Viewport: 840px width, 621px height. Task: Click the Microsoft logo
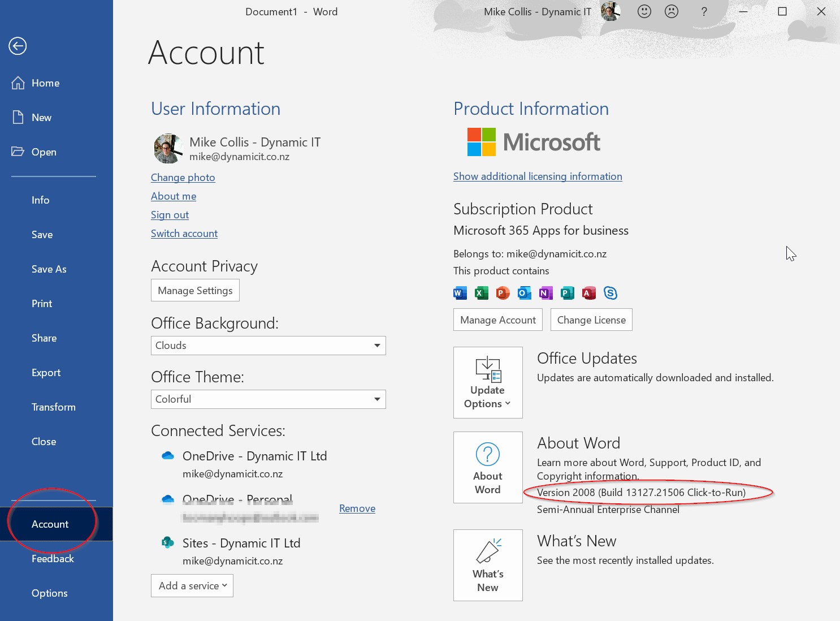534,142
